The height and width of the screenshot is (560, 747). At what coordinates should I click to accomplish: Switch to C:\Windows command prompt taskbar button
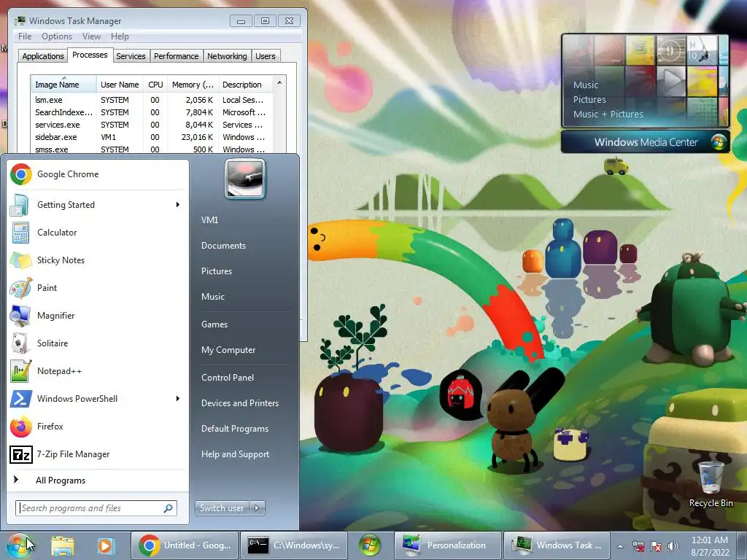pyautogui.click(x=293, y=545)
